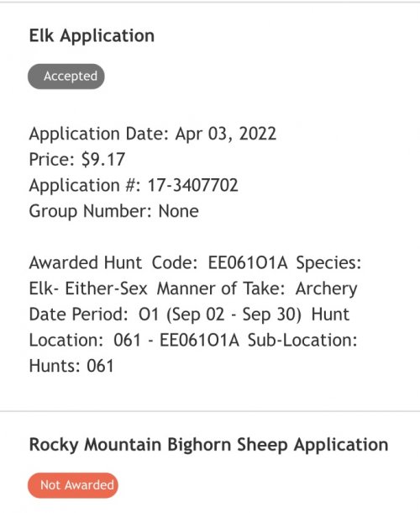Image resolution: width=420 pixels, height=513 pixels.
Task: Open the Elk Application heading
Action: 92,35
